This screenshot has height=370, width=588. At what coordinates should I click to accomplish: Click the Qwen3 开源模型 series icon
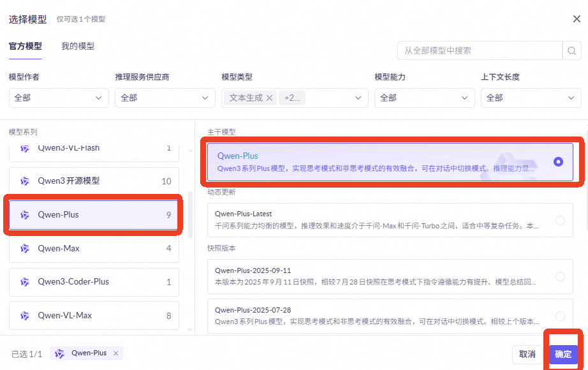click(25, 181)
